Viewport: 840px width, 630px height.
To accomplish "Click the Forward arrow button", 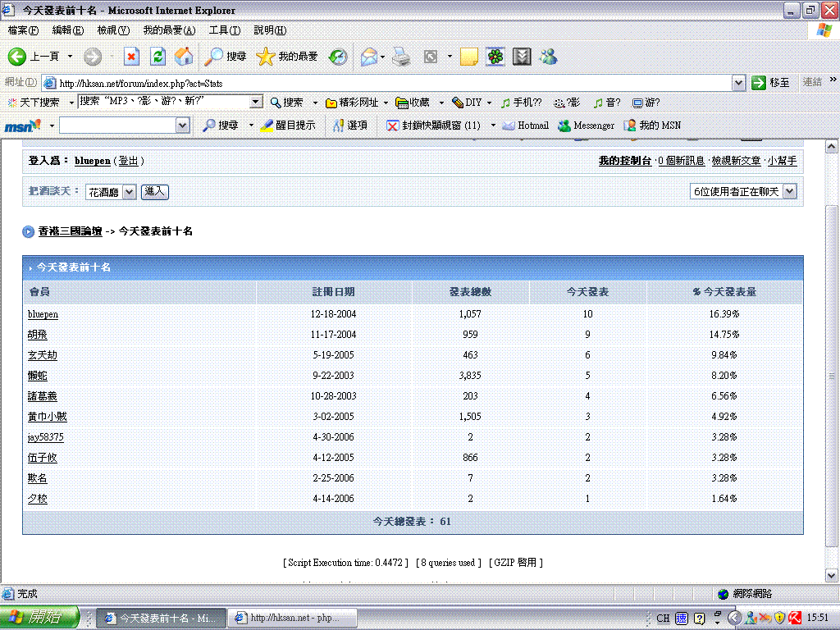I will point(93,57).
